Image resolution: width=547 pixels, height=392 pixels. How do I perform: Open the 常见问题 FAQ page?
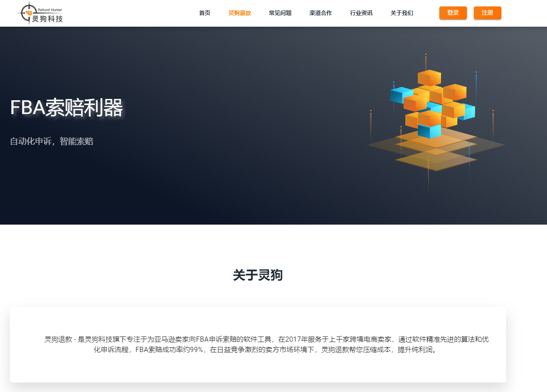point(280,13)
